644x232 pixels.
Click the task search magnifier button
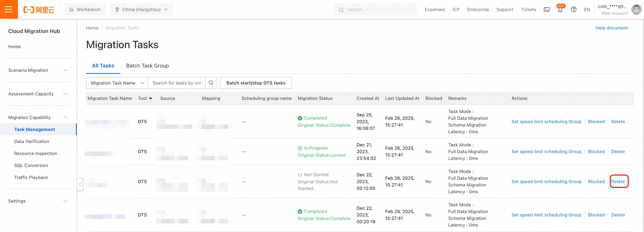(x=211, y=83)
